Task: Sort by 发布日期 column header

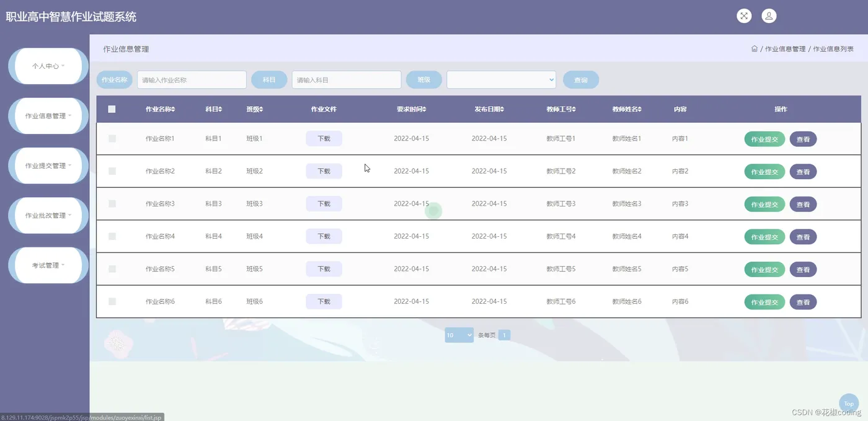Action: click(489, 109)
